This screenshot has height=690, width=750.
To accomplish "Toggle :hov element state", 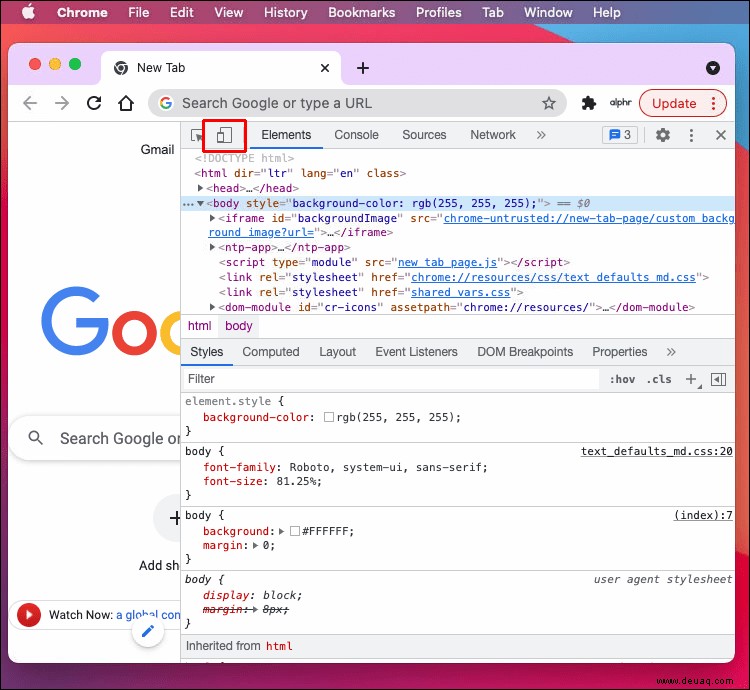I will pos(622,379).
